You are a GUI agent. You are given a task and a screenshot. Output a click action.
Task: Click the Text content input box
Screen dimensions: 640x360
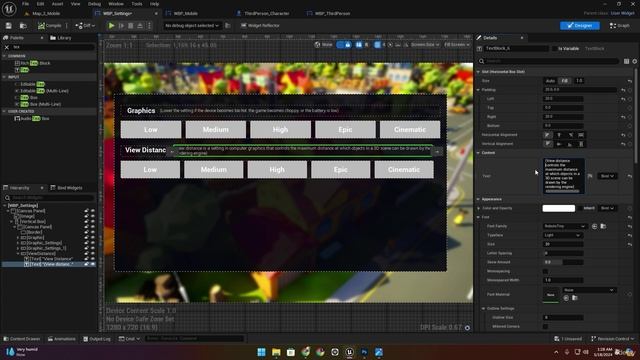[x=563, y=176]
